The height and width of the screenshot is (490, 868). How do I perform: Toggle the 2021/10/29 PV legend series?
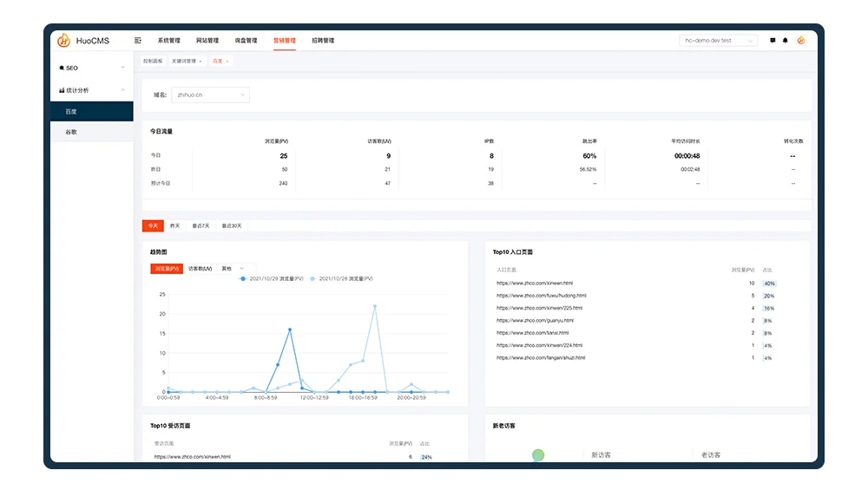point(271,278)
